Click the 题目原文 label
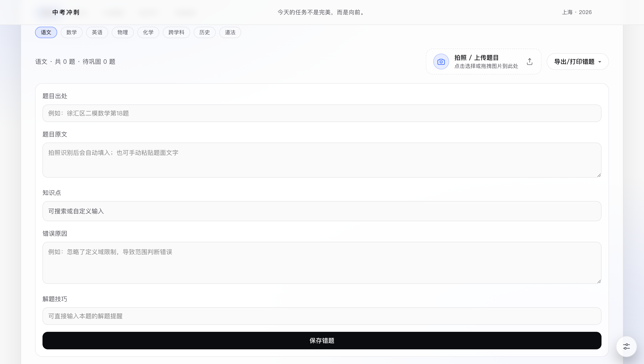644x364 pixels. pos(55,134)
